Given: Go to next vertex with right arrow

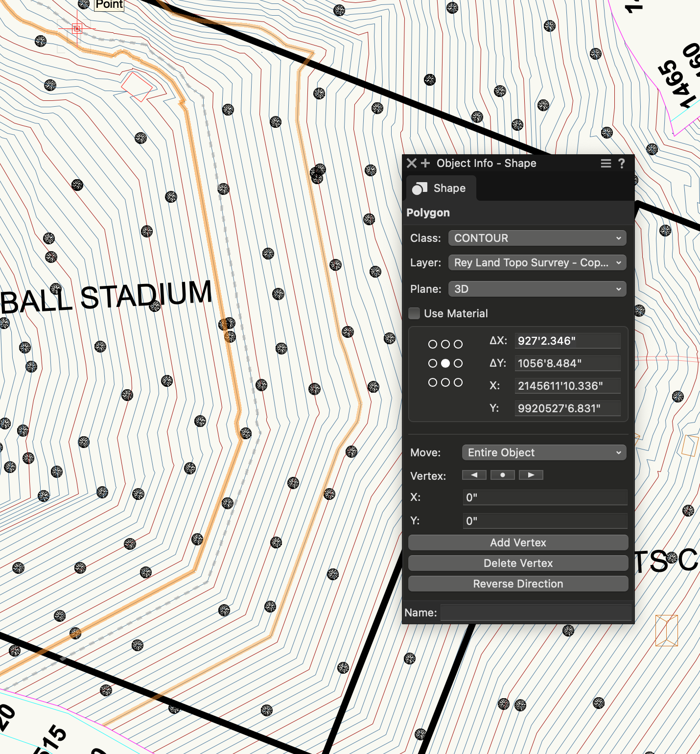Looking at the screenshot, I should (531, 475).
